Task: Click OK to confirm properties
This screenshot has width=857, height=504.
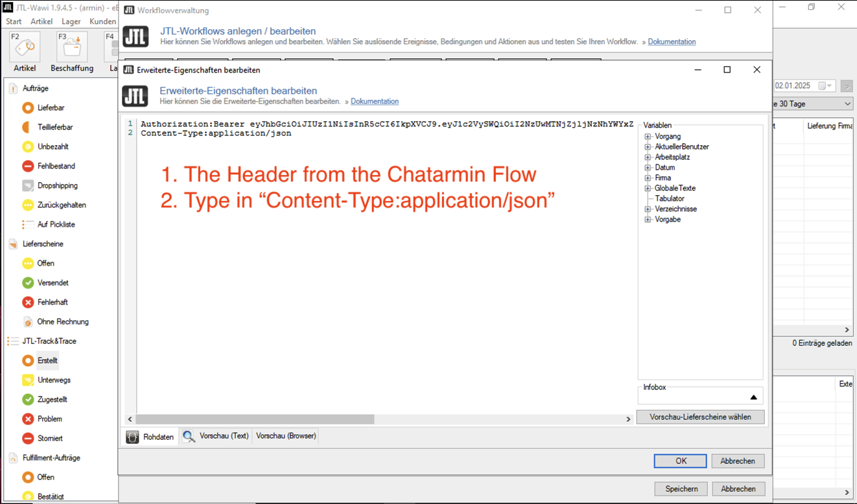Action: click(680, 461)
